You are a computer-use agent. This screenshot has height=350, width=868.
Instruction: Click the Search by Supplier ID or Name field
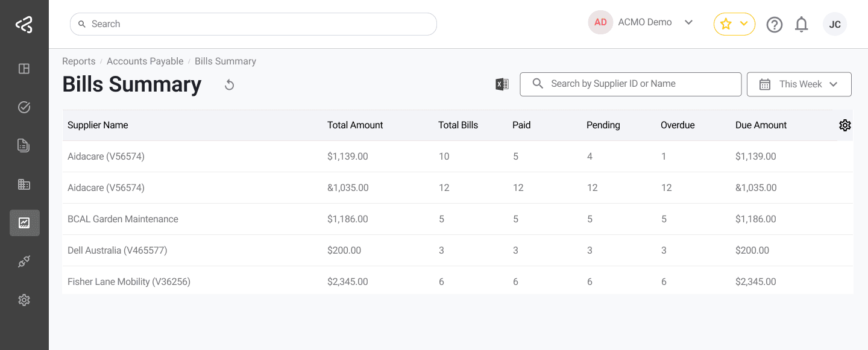[630, 84]
